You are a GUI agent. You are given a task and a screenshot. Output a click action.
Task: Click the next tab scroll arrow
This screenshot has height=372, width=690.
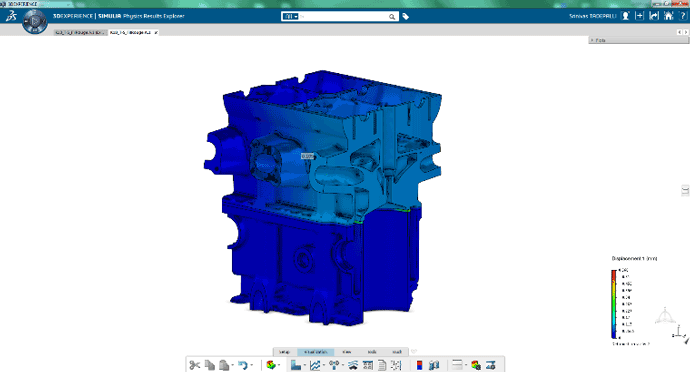(686, 32)
